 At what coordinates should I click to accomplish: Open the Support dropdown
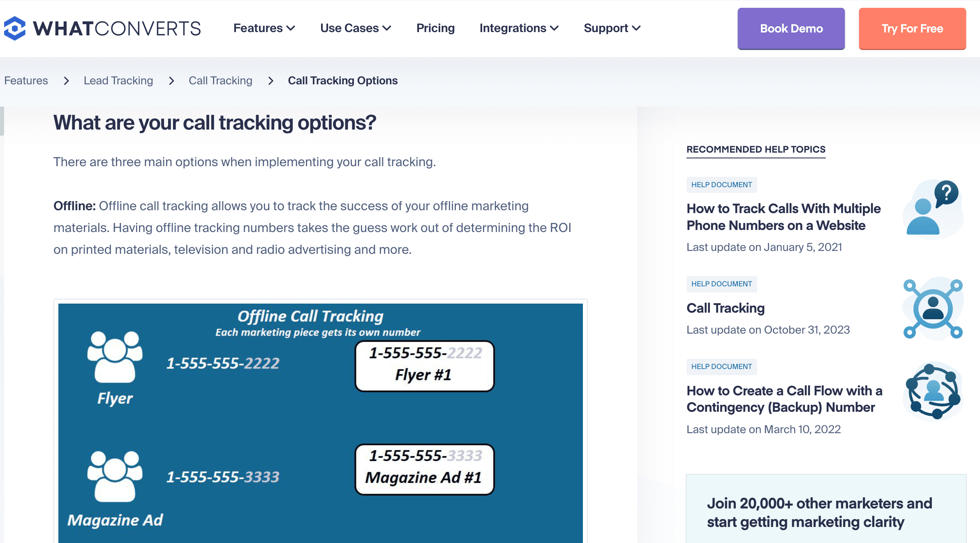(611, 28)
